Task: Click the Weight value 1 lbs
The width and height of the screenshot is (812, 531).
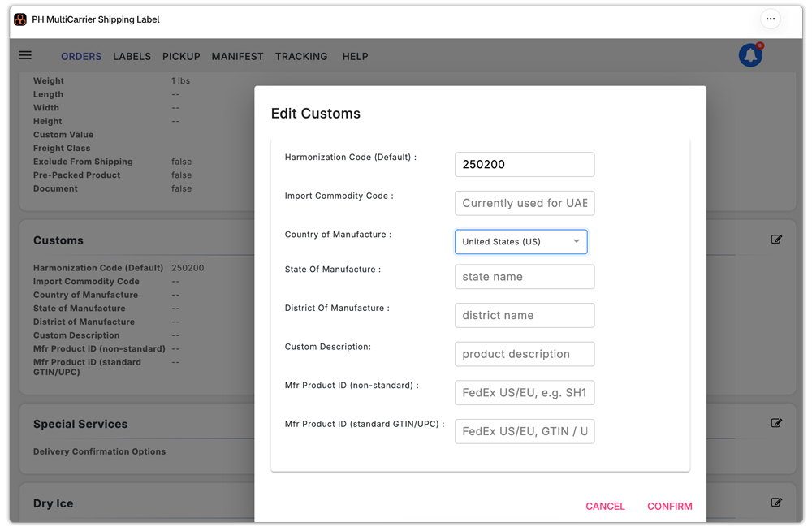Action: coord(181,81)
